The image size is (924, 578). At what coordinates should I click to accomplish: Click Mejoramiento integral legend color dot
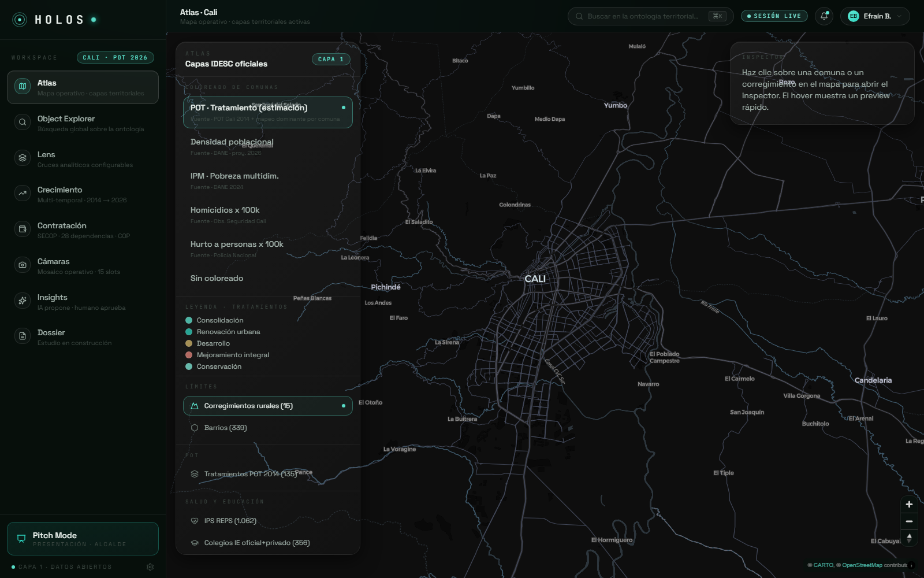[189, 355]
